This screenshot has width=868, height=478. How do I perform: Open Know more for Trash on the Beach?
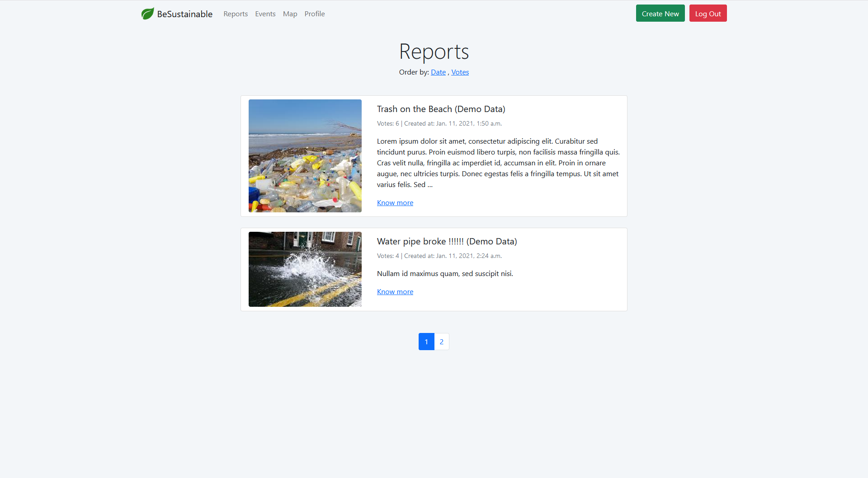pyautogui.click(x=395, y=203)
